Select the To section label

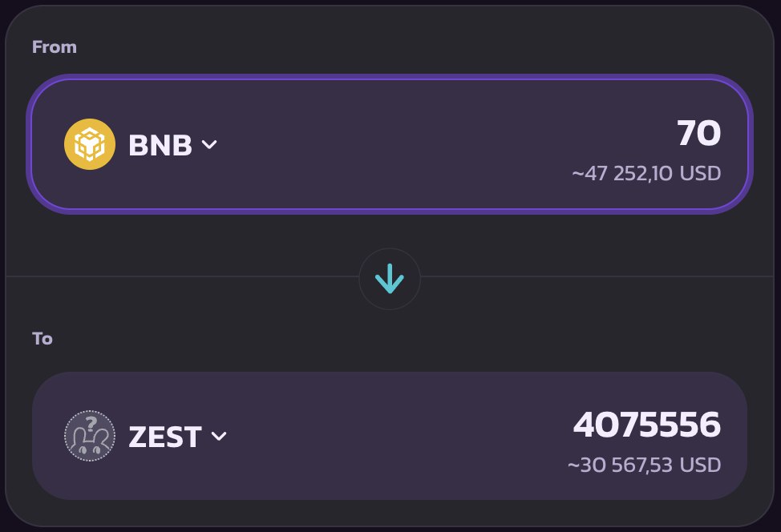click(x=42, y=338)
